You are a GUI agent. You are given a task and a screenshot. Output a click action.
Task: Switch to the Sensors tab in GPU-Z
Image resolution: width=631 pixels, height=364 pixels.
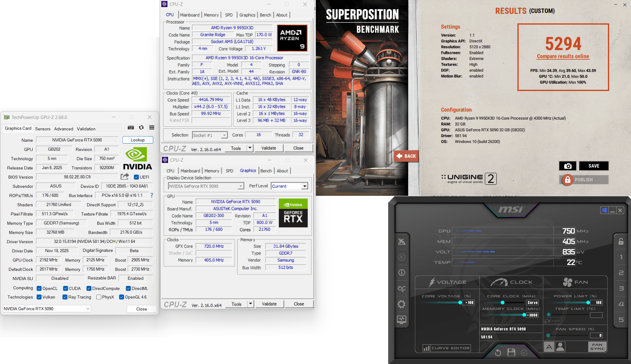point(42,129)
